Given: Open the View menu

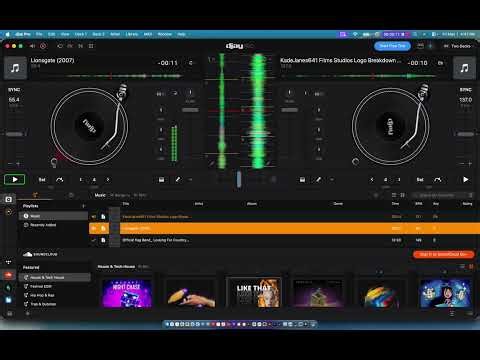Looking at the screenshot, I should [x=65, y=34].
